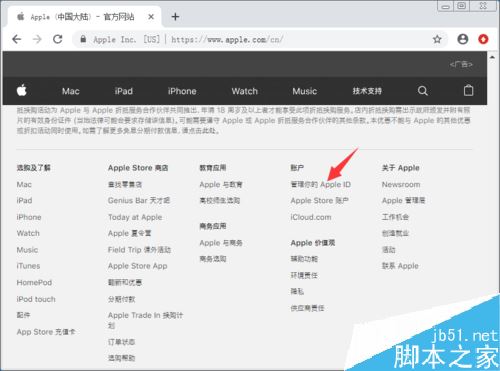Open iPad in the top navigation bar

(x=124, y=91)
